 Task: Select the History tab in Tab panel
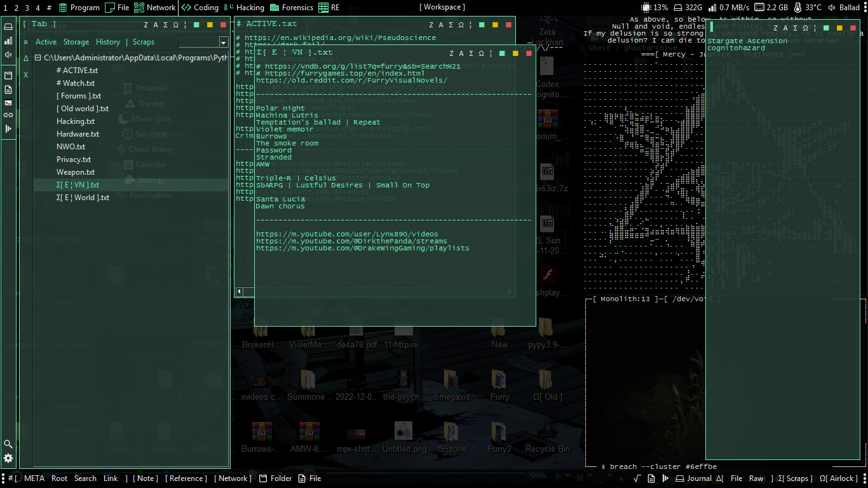click(108, 42)
